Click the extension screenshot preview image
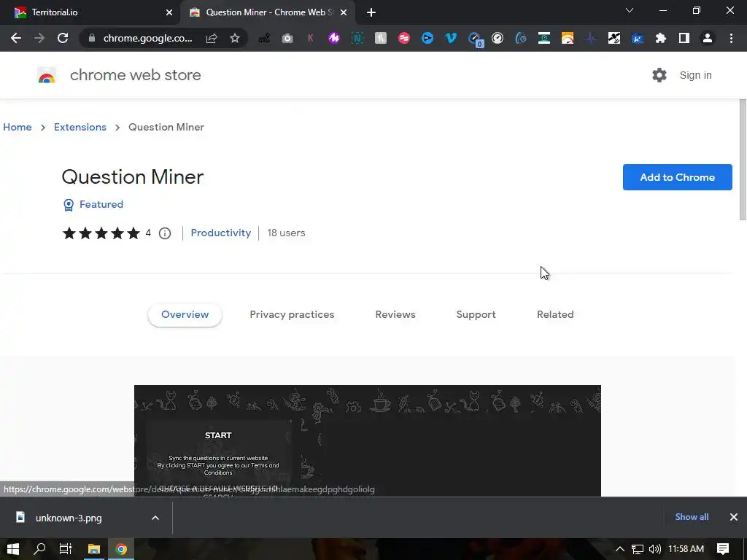Image resolution: width=747 pixels, height=560 pixels. (x=368, y=440)
